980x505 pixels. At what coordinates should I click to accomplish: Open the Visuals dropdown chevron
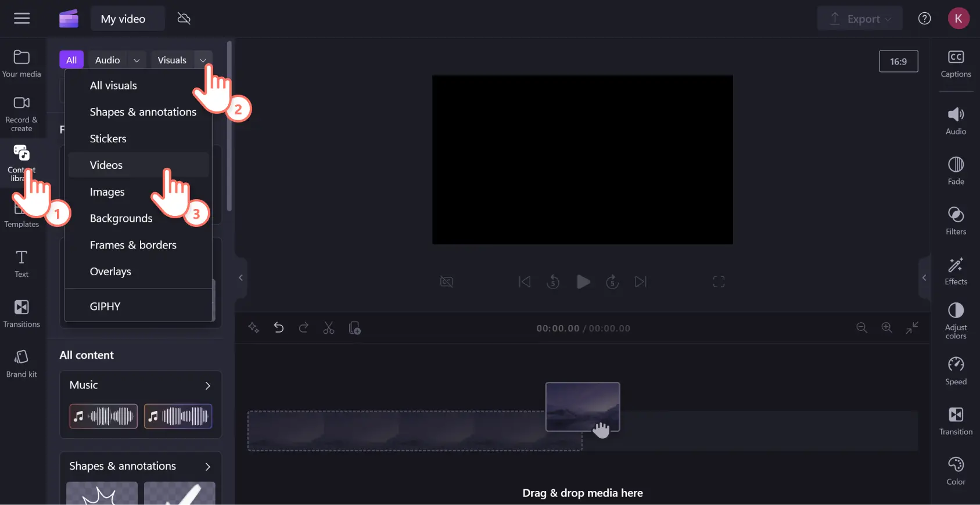pyautogui.click(x=203, y=60)
